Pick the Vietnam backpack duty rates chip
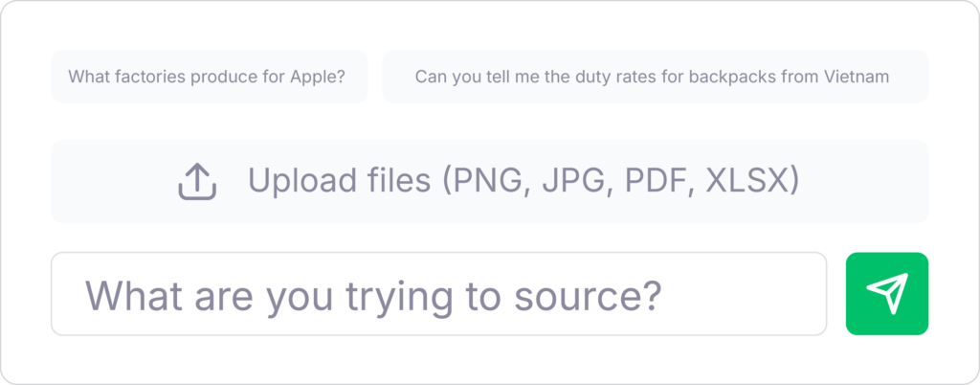Viewport: 980px width, 385px height. click(654, 77)
